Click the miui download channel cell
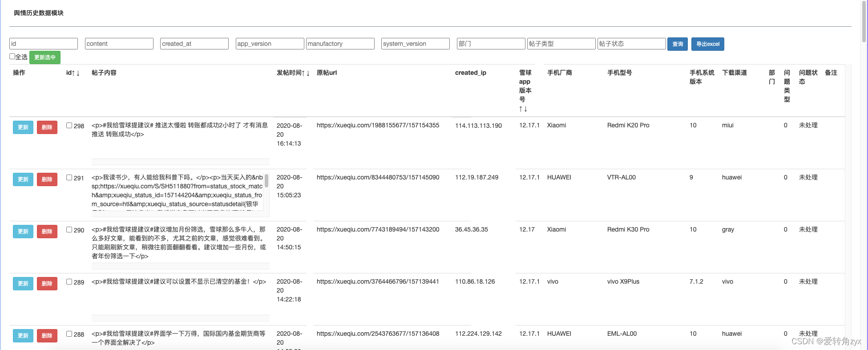The image size is (868, 350). pos(728,126)
